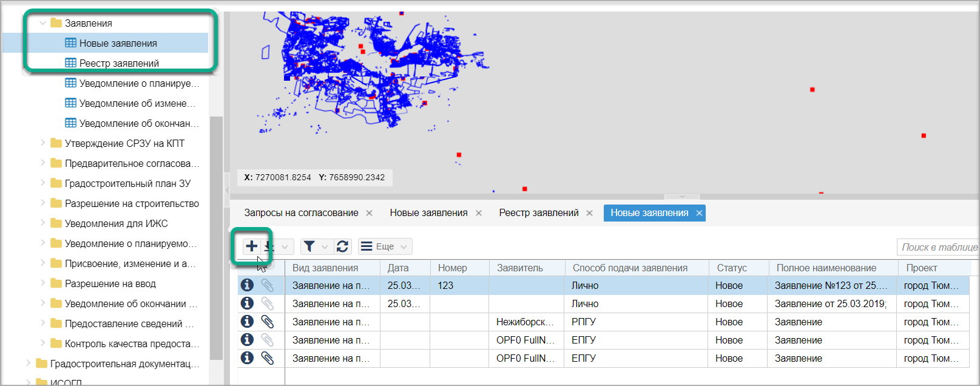Select Реестр заявлений in the tree
The height and width of the screenshot is (386, 980).
[x=119, y=63]
